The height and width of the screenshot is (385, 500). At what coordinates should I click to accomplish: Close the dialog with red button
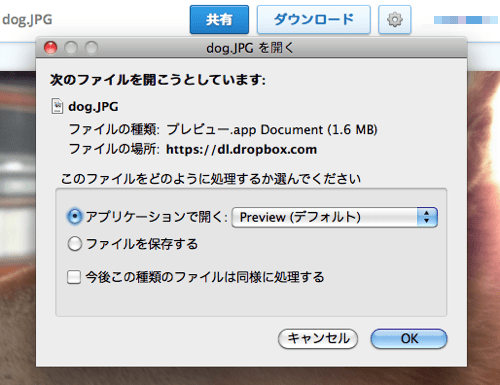[51, 48]
